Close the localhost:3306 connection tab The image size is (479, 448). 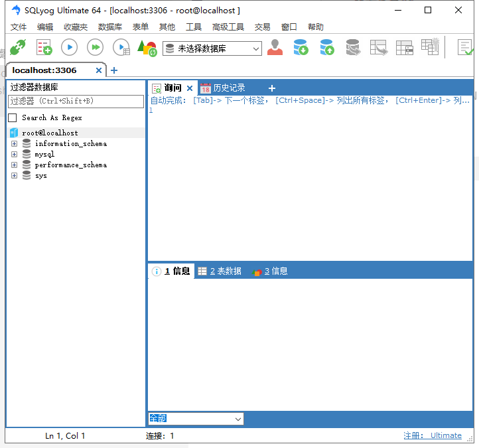point(99,70)
